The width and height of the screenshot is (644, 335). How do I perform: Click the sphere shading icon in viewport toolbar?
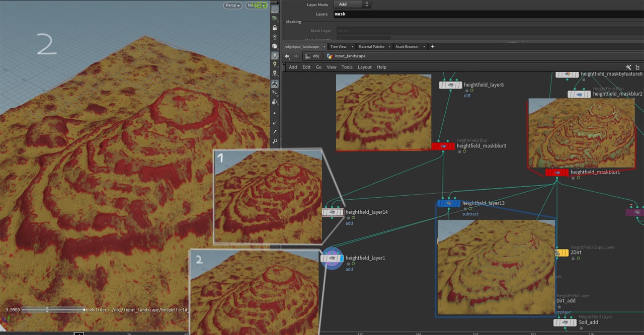[275, 46]
